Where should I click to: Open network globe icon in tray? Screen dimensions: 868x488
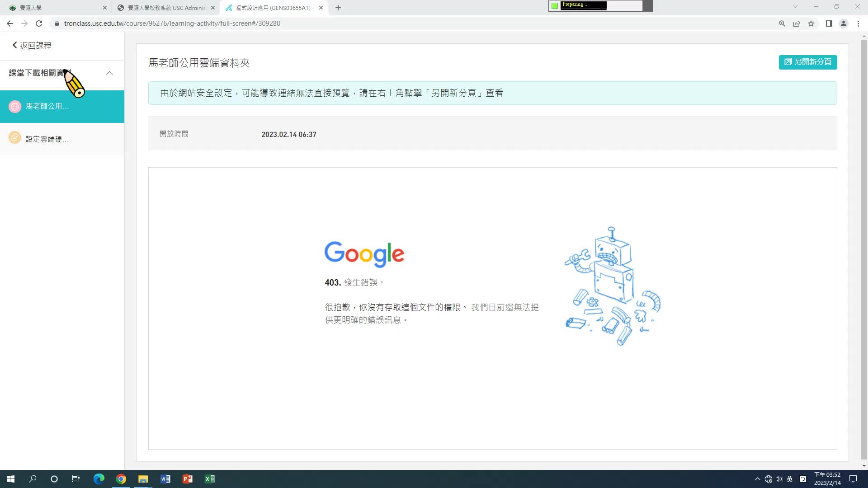768,479
